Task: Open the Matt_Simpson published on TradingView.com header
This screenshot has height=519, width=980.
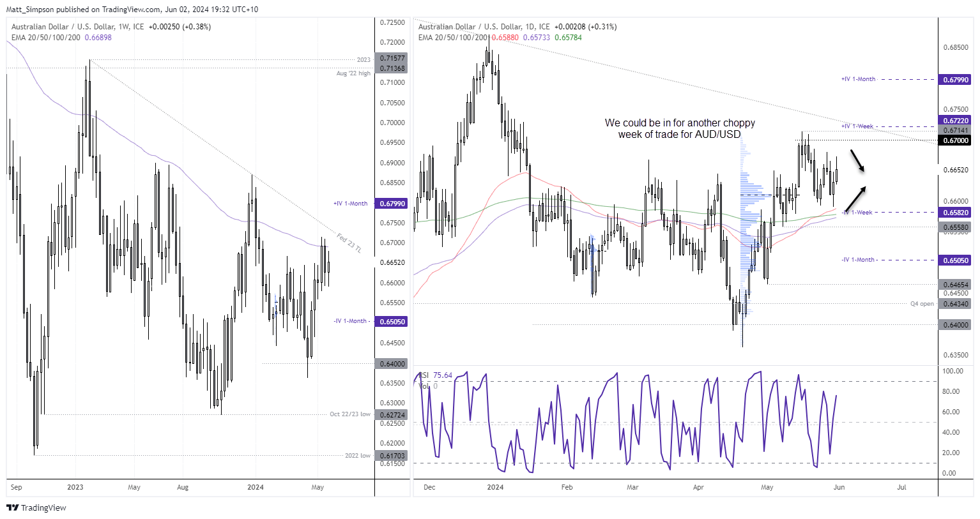Action: pos(132,10)
